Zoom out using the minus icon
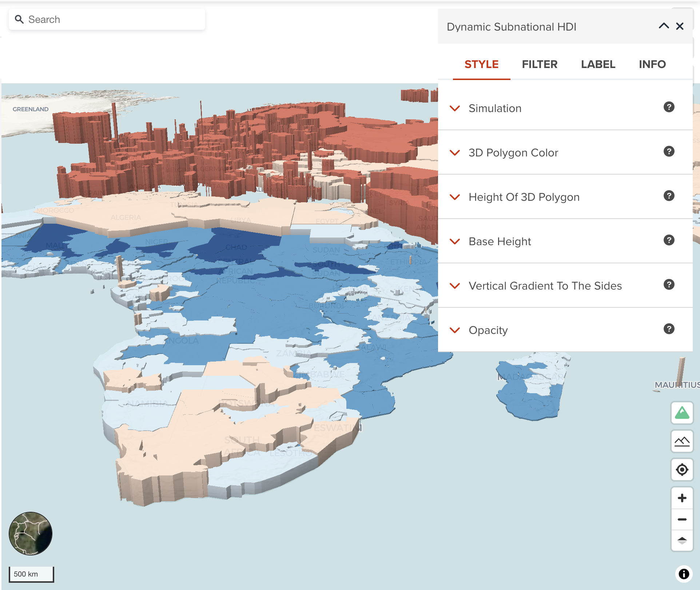The height and width of the screenshot is (590, 700). pos(683,519)
